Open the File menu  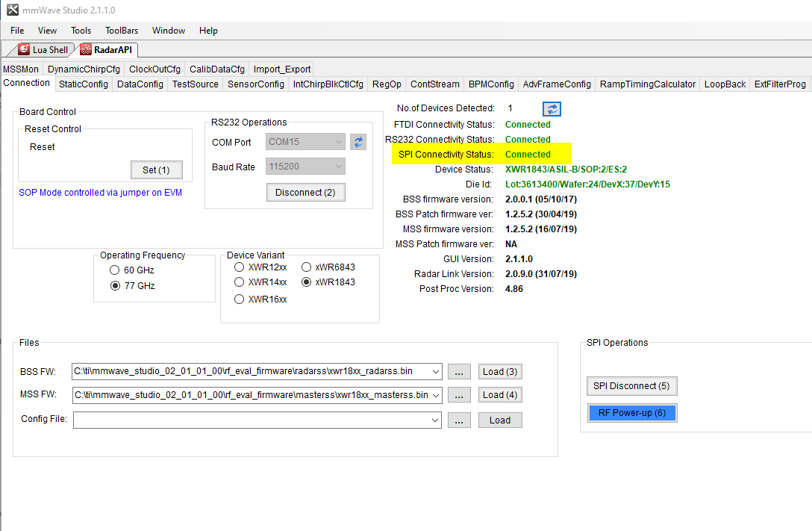pyautogui.click(x=17, y=31)
